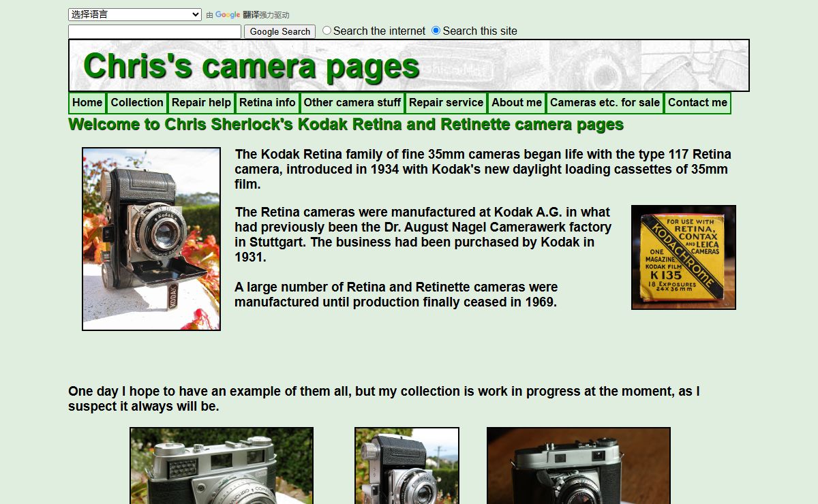Open the Contact me page
The width and height of the screenshot is (818, 504).
(697, 103)
